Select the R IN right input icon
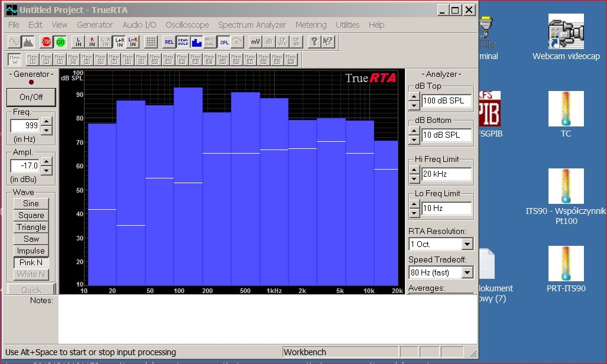Viewport: 607px width, 364px height. pos(92,42)
